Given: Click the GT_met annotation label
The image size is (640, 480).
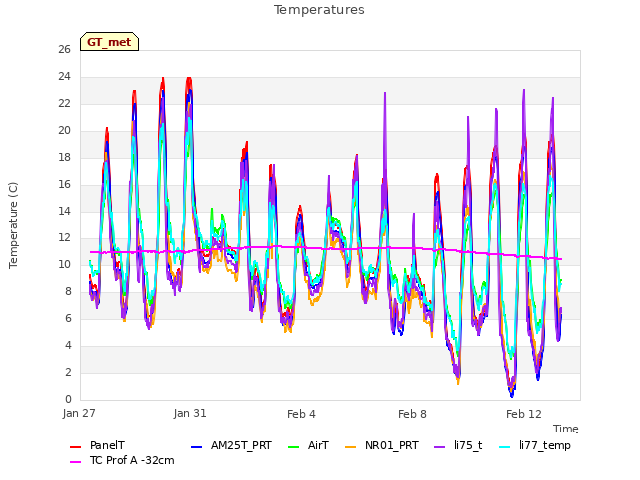Looking at the screenshot, I should pyautogui.click(x=109, y=42).
